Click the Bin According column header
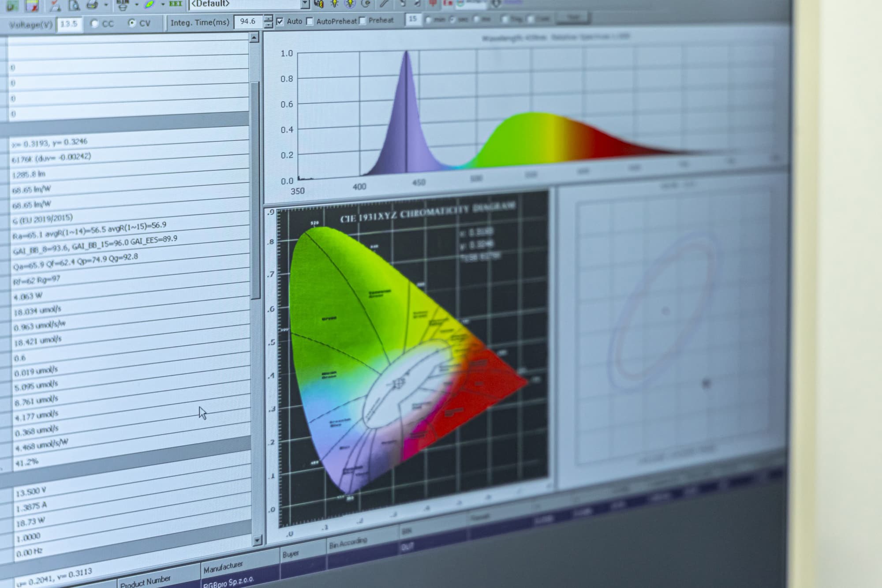Image resolution: width=882 pixels, height=588 pixels. pyautogui.click(x=363, y=540)
